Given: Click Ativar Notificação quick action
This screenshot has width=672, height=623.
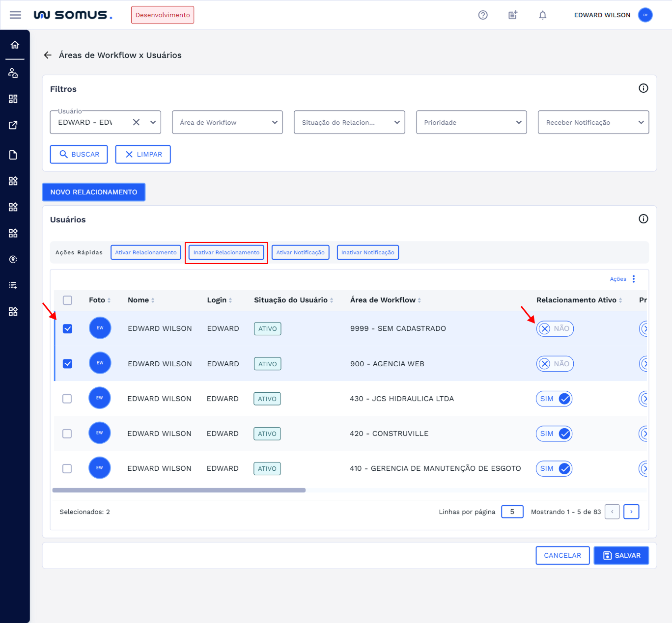Looking at the screenshot, I should [x=300, y=252].
